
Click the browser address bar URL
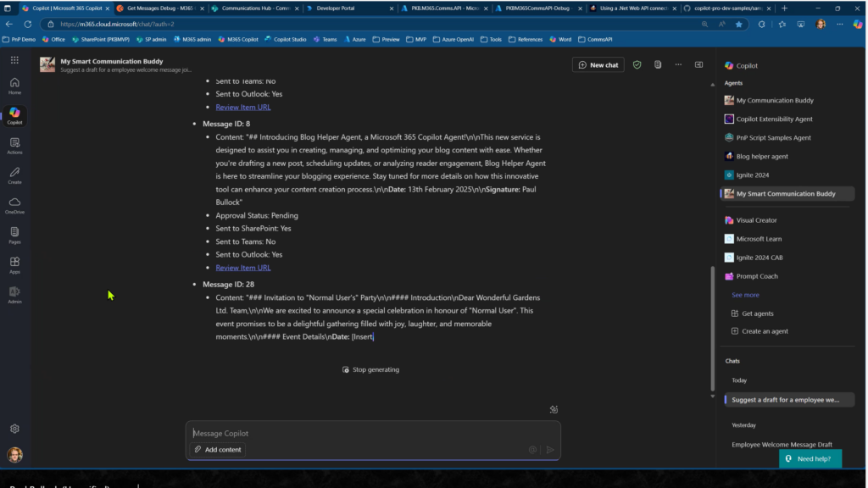[x=117, y=25]
